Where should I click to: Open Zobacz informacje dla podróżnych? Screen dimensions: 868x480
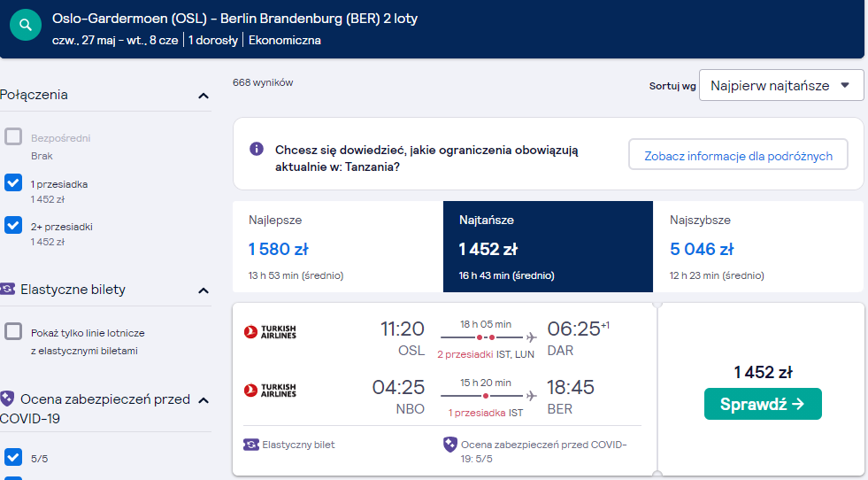(x=738, y=155)
